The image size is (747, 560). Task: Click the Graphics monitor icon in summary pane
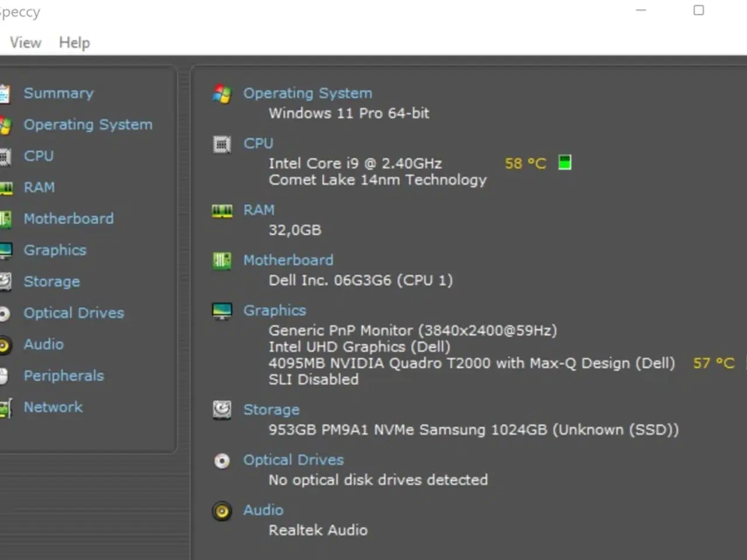[x=222, y=311]
